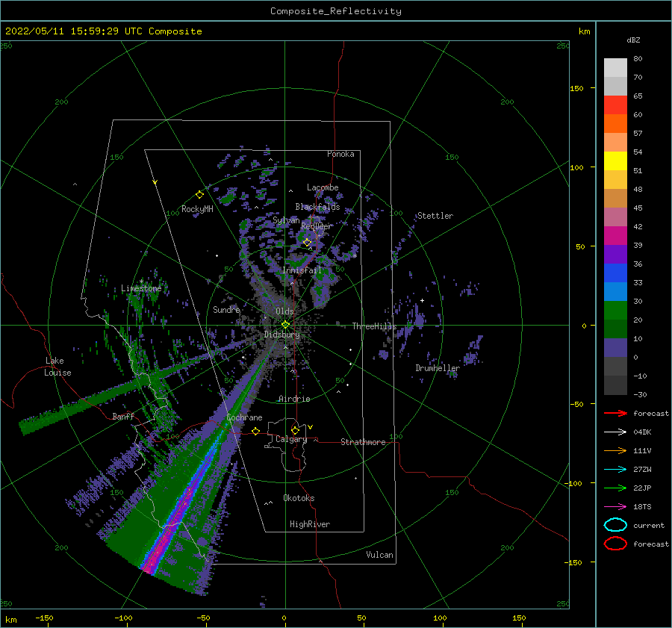
Task: Click the red forecast arrow in legend
Action: (615, 413)
